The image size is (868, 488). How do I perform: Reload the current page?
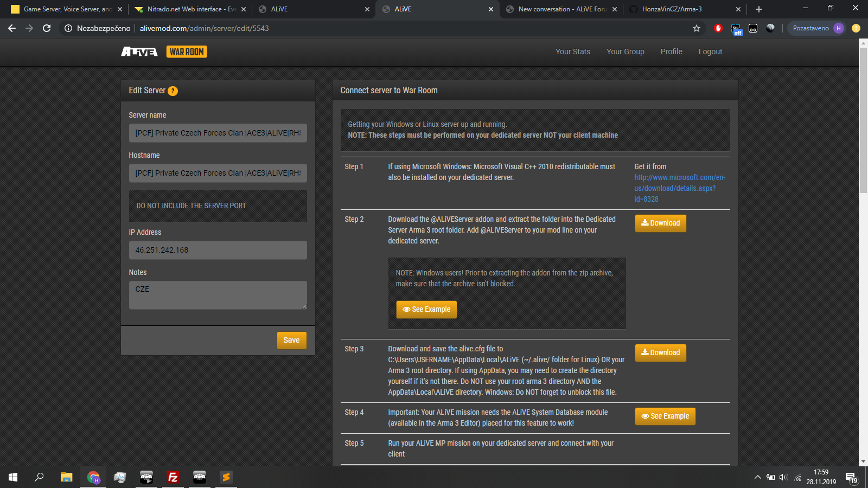[x=47, y=28]
